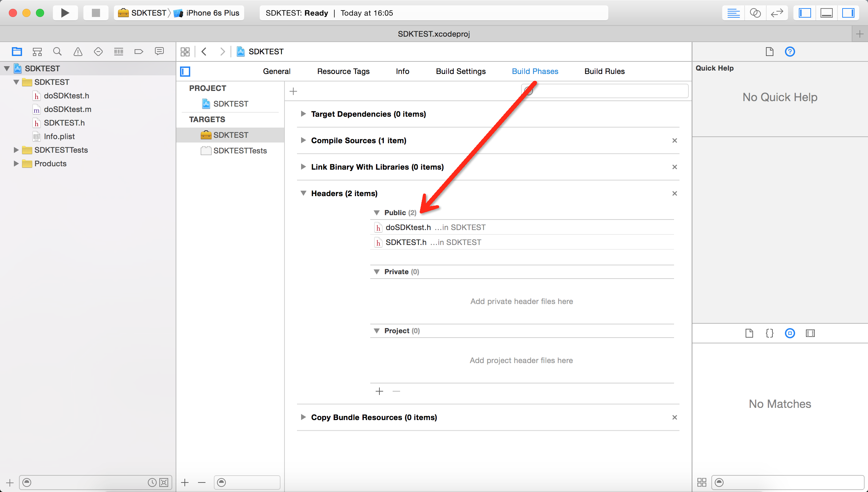Focus the build phases filter field
The width and height of the screenshot is (868, 492).
pyautogui.click(x=605, y=91)
